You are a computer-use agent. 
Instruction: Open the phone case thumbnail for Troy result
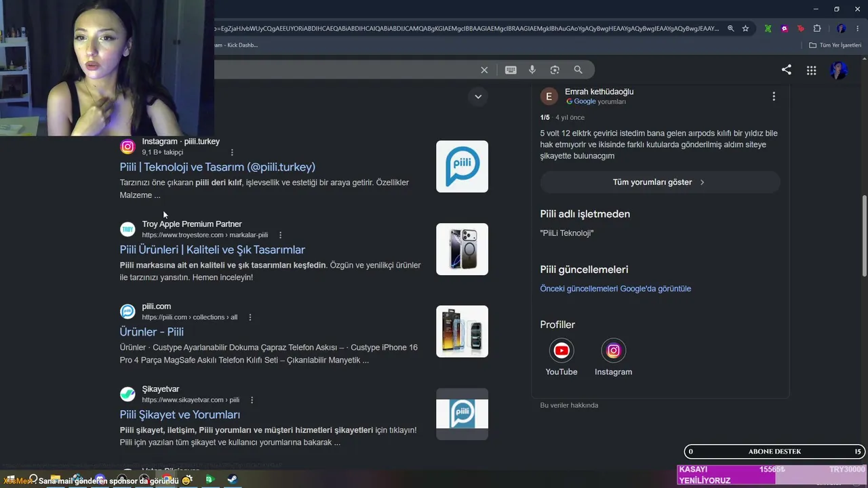point(462,249)
